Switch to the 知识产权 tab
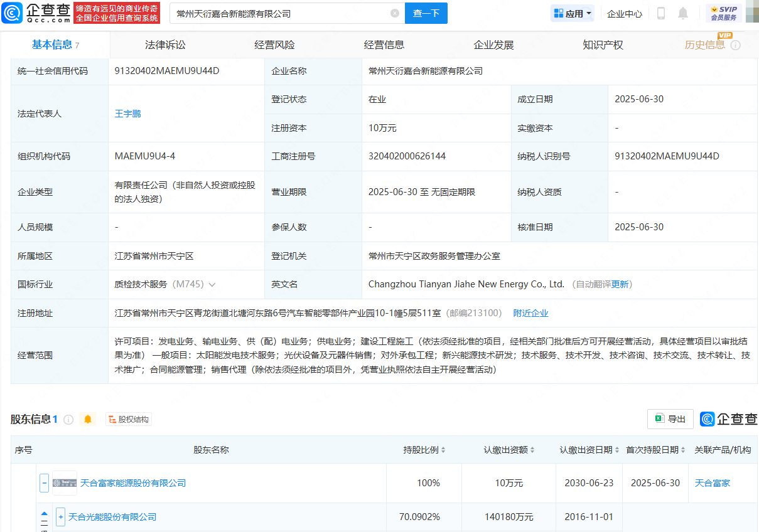The width and height of the screenshot is (759, 532). coord(603,45)
